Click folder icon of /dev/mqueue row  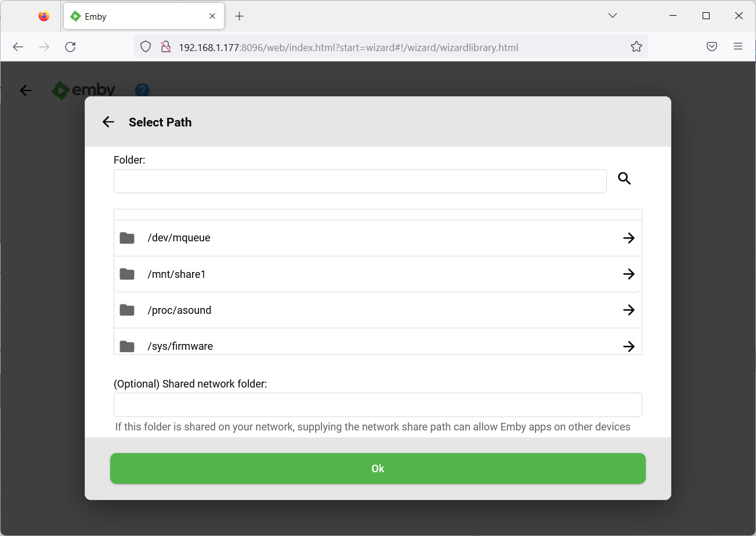(x=127, y=238)
